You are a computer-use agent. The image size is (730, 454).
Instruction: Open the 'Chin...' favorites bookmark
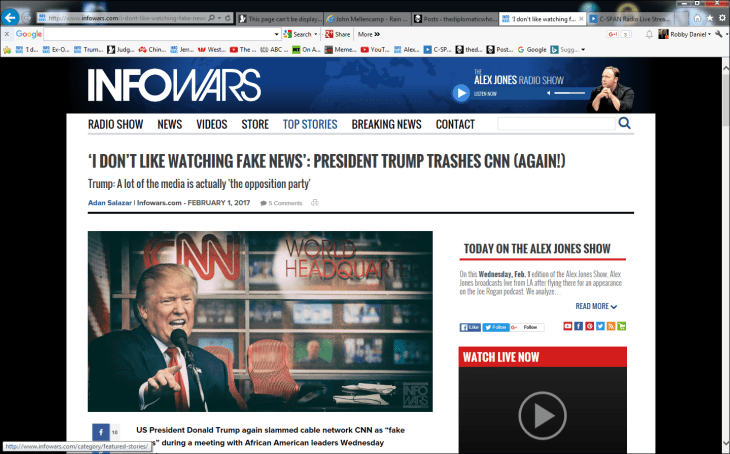152,49
